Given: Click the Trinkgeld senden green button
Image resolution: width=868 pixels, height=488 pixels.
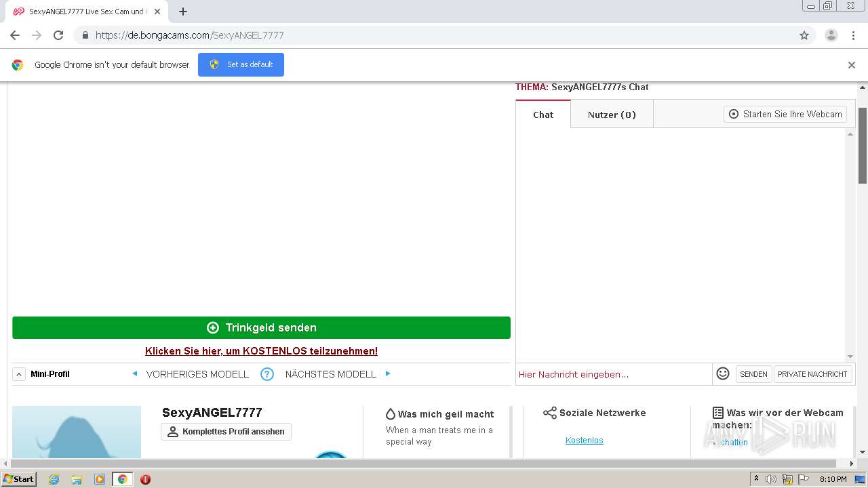Looking at the screenshot, I should (x=261, y=327).
